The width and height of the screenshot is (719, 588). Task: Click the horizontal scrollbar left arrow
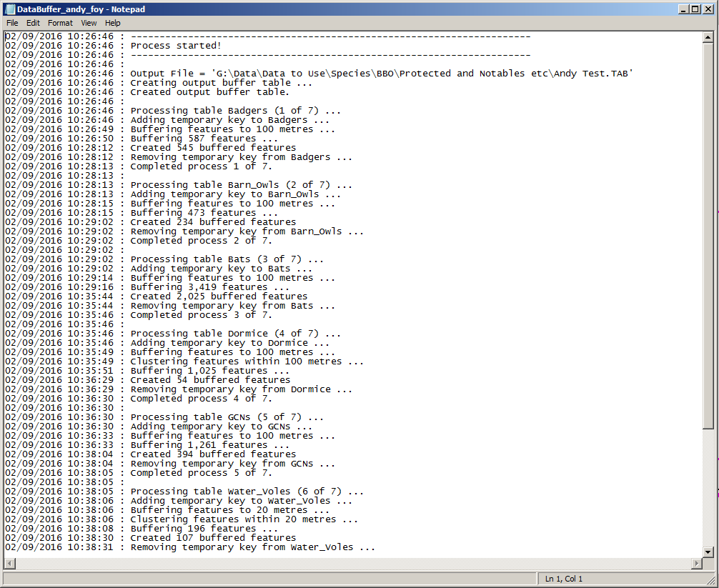tap(9, 563)
